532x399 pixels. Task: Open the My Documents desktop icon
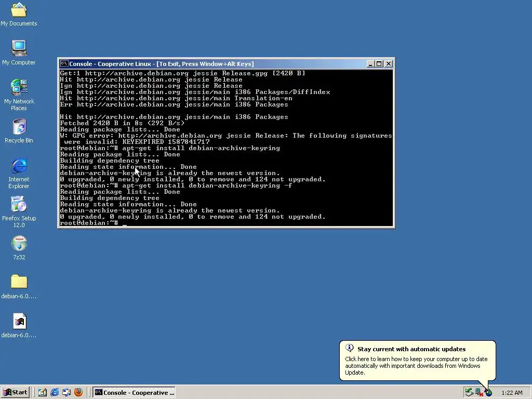click(19, 14)
